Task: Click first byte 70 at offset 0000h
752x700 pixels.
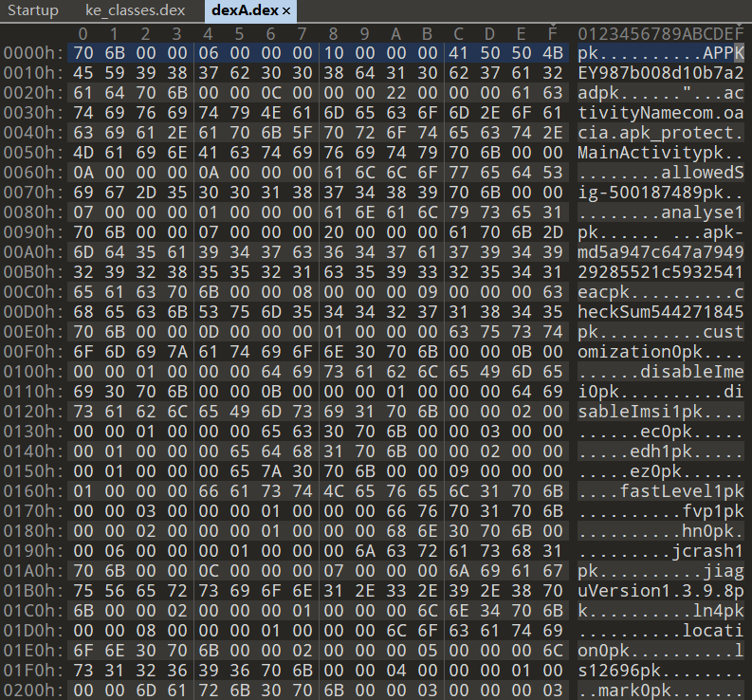Action: (x=83, y=53)
